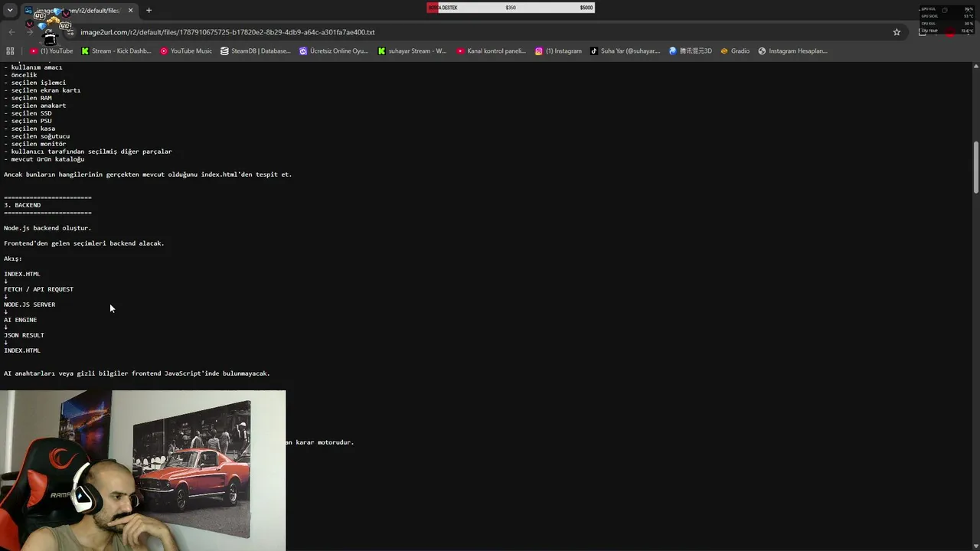Open the (1) YouTube bookmark
The width and height of the screenshot is (980, 551).
51,51
